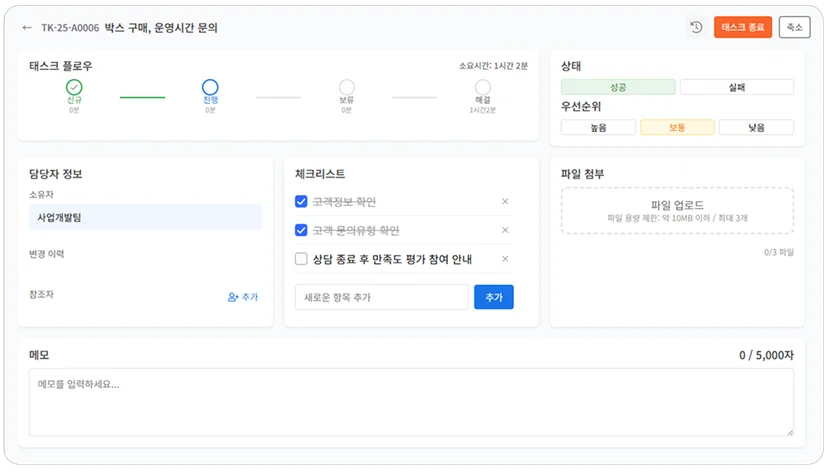Select the 신규 step circle in task flow

point(74,87)
